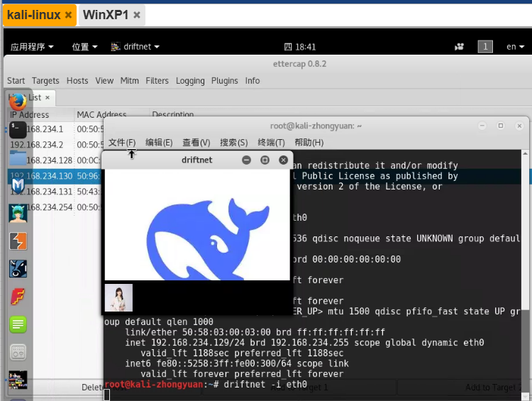Screen dimensions: 532x401
Task: Launch Burp Suite dock icon
Action: click(x=18, y=241)
